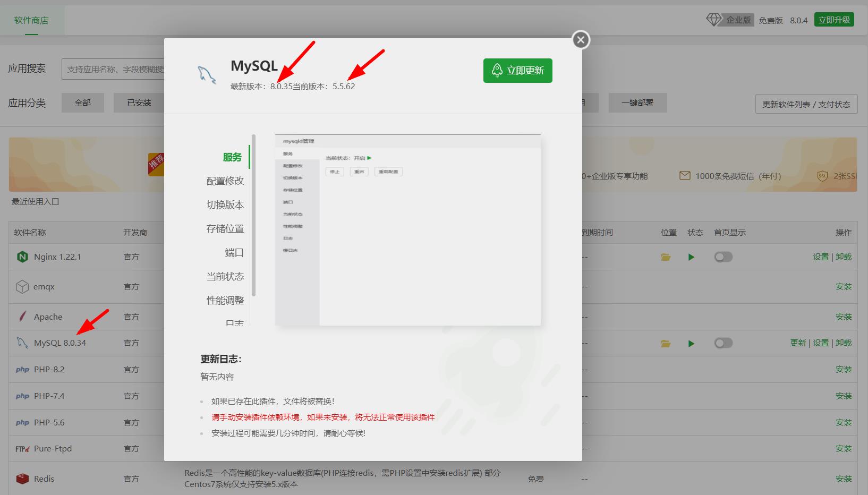Image resolution: width=868 pixels, height=495 pixels.
Task: Click the Pure-Ftpd FTP icon
Action: pyautogui.click(x=22, y=449)
